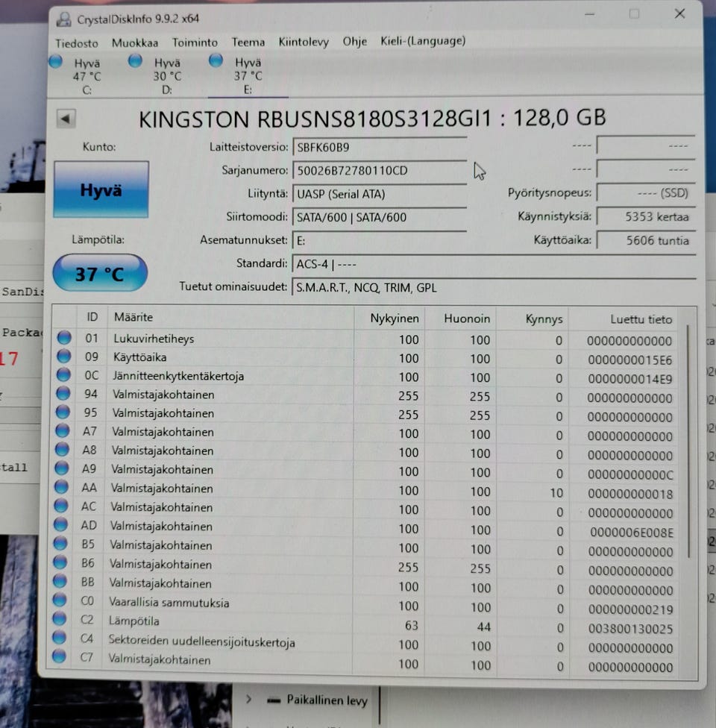Click status icon of row 09 Käyttöaika
Image resolution: width=716 pixels, height=728 pixels.
pos(63,356)
